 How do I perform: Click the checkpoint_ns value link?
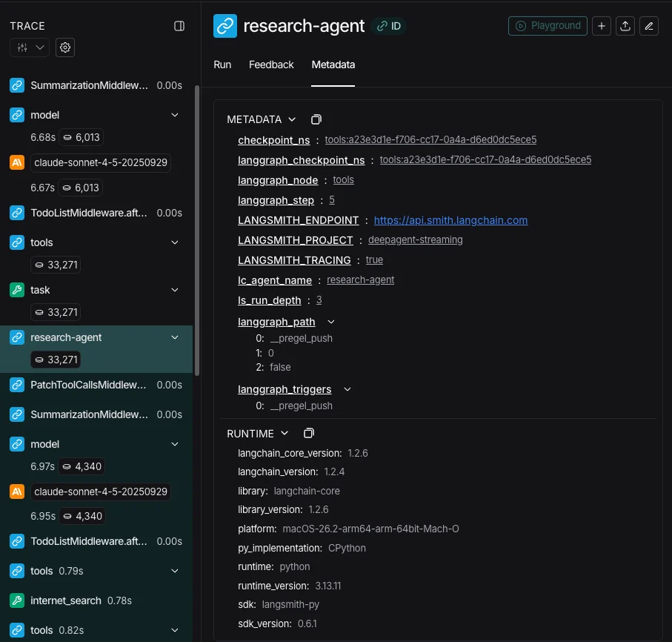(430, 140)
